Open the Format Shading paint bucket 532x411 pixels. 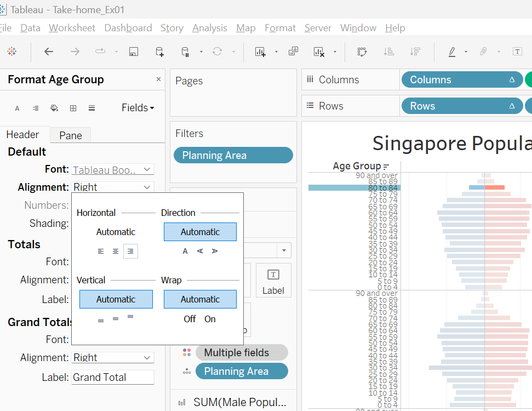point(54,108)
